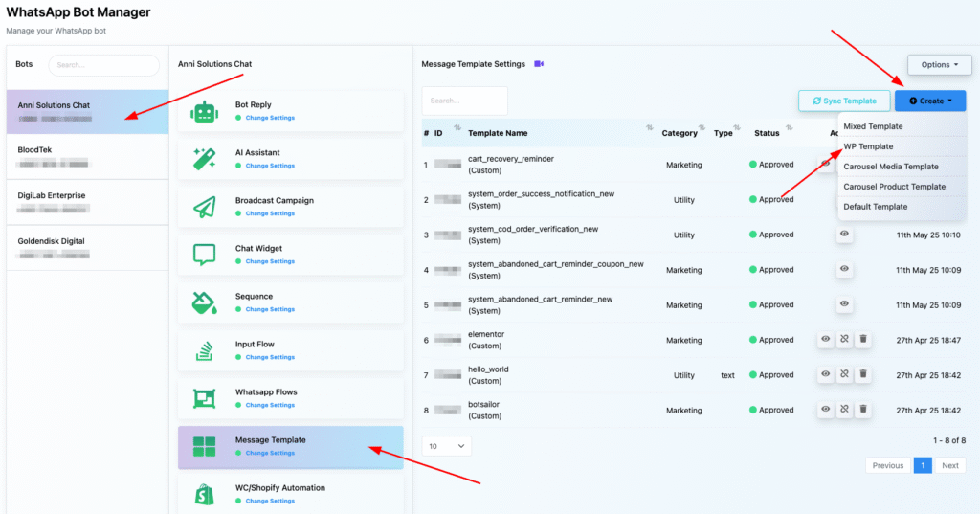Click the Input Flow stack icon
This screenshot has width=980, height=514.
[x=205, y=350]
